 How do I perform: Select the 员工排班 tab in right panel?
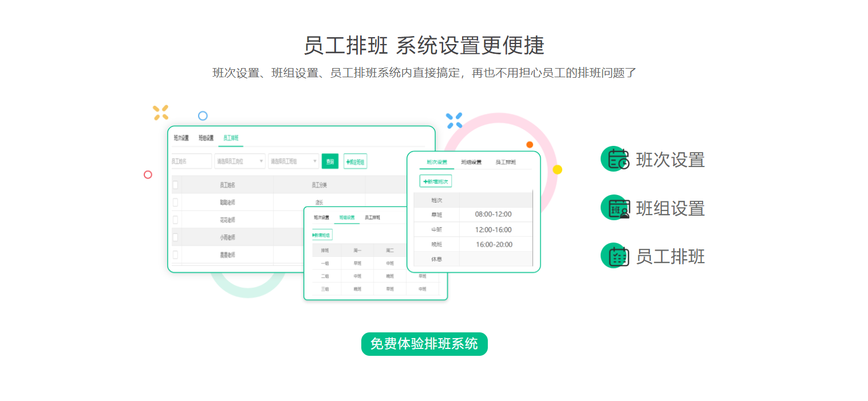(x=507, y=162)
